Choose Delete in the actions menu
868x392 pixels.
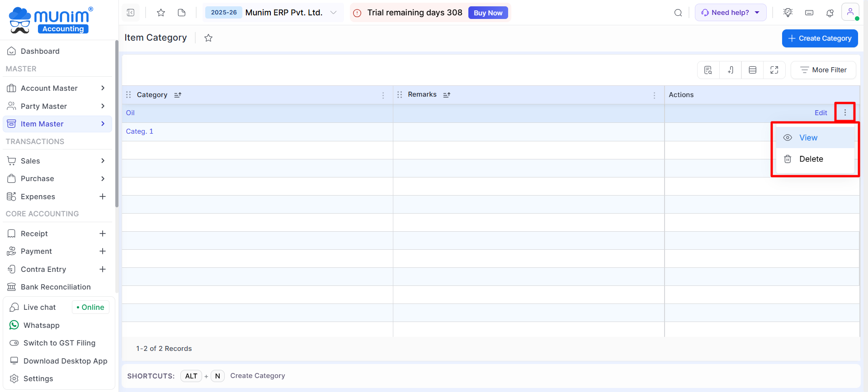coord(811,159)
